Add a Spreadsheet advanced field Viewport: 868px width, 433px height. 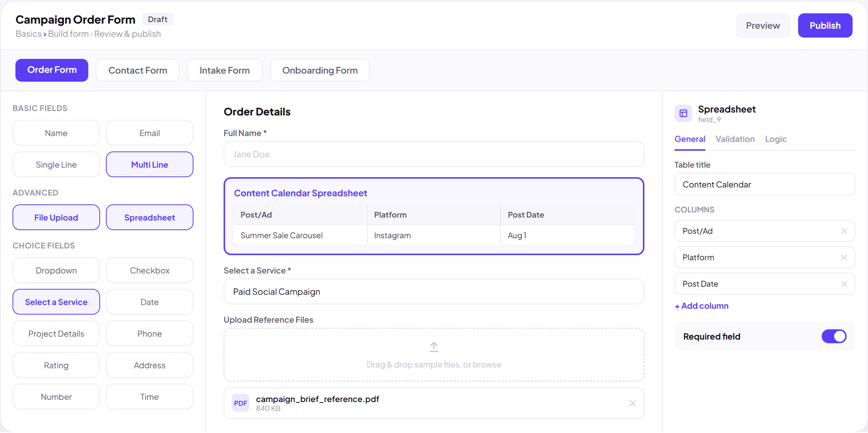click(150, 217)
